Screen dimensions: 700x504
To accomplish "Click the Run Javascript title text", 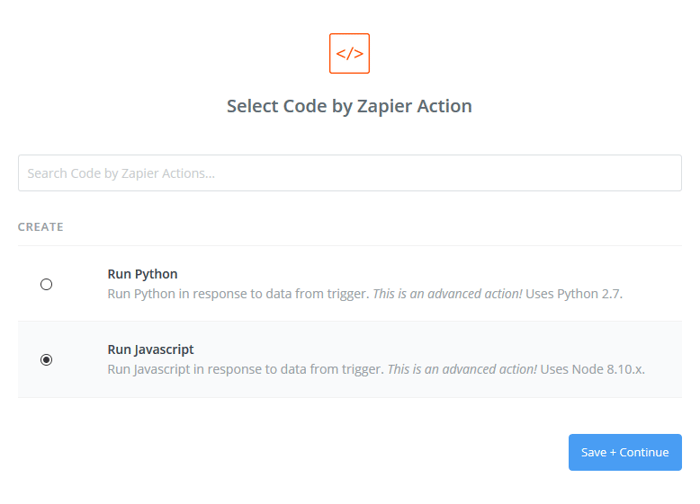I will [150, 350].
